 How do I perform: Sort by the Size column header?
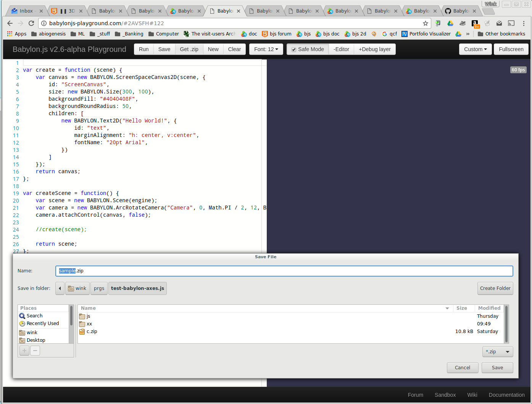(x=464, y=308)
